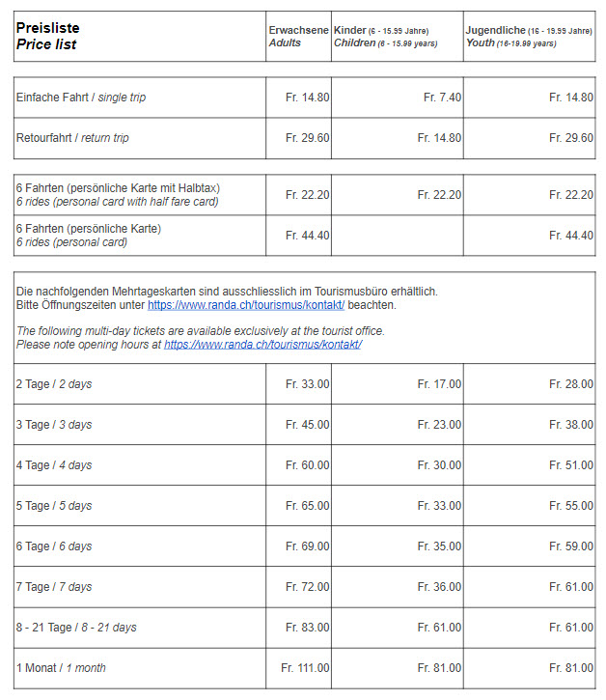The height and width of the screenshot is (700, 606).
Task: Open the italic randa.ch link after 'opening hours at'
Action: (x=262, y=345)
